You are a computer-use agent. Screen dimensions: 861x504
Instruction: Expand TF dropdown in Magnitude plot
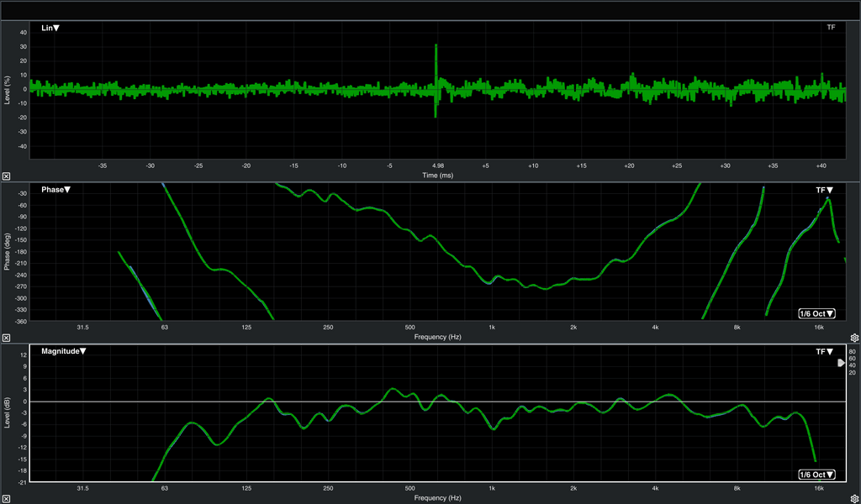pos(824,351)
